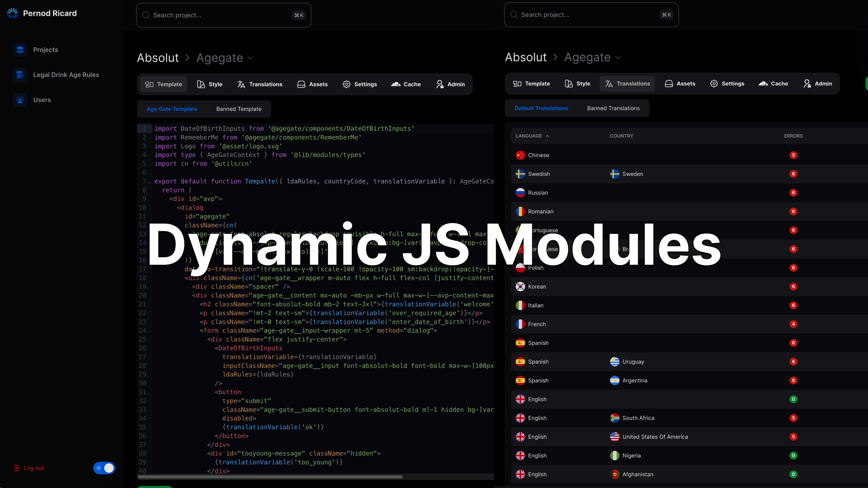Click the Absolut breadcrumb link on left
The image size is (868, 488).
158,58
